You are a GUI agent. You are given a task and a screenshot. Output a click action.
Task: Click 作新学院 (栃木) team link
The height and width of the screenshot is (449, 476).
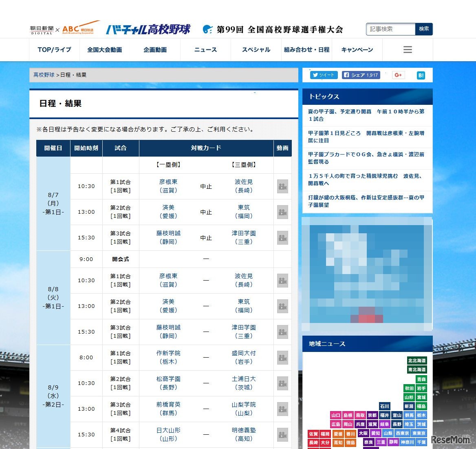coord(168,358)
